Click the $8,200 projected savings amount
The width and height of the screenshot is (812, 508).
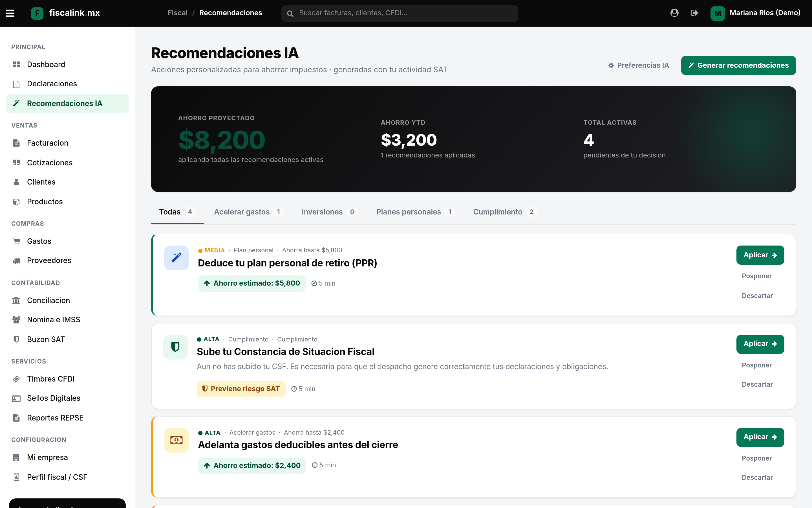click(222, 141)
